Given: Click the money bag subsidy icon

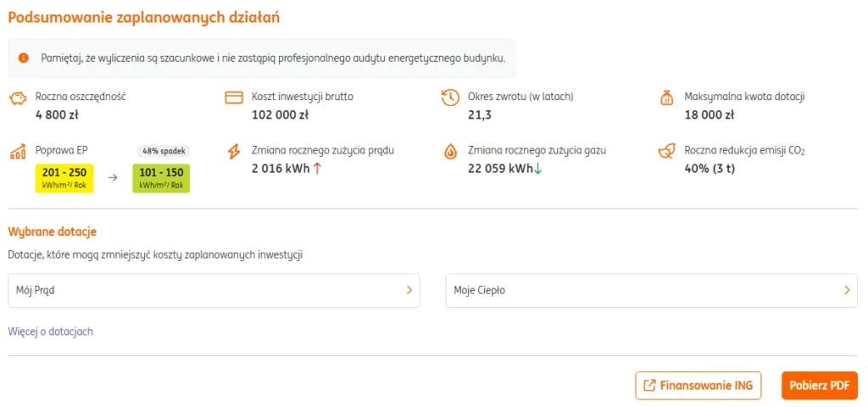Looking at the screenshot, I should click(x=667, y=98).
